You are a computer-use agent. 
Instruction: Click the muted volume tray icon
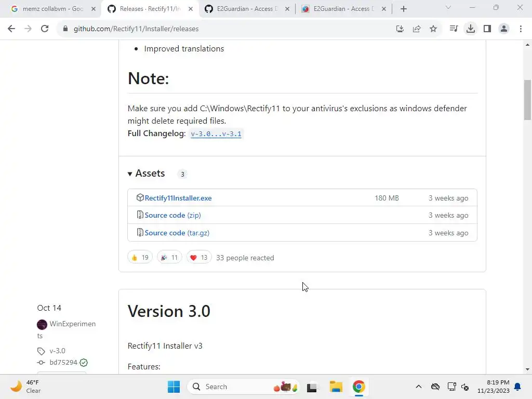coord(465,387)
